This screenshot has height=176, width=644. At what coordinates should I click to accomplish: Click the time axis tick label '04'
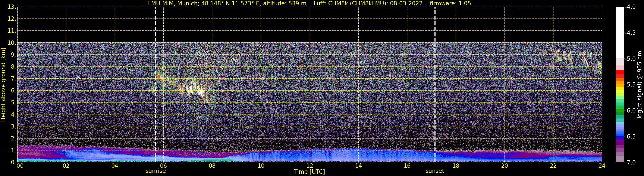point(114,166)
